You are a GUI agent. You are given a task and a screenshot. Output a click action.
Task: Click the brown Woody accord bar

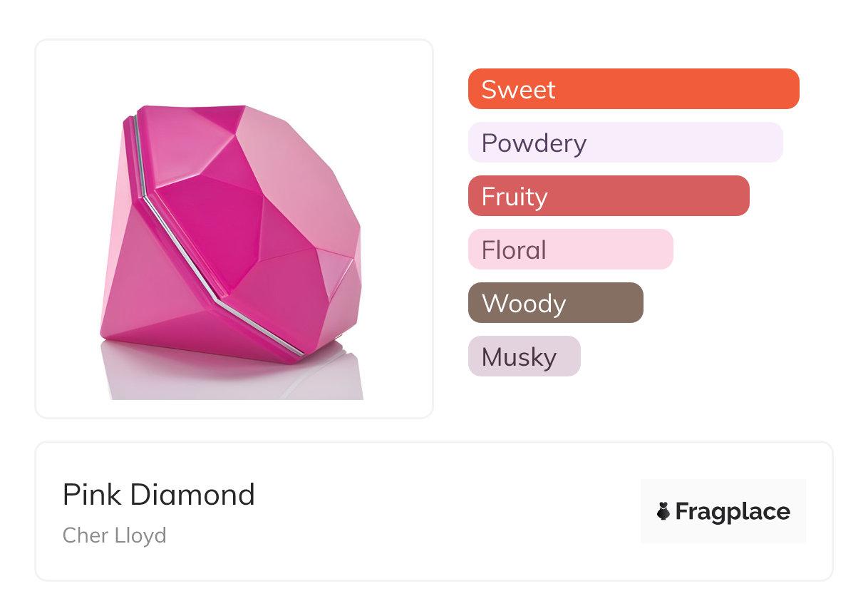tap(606, 303)
